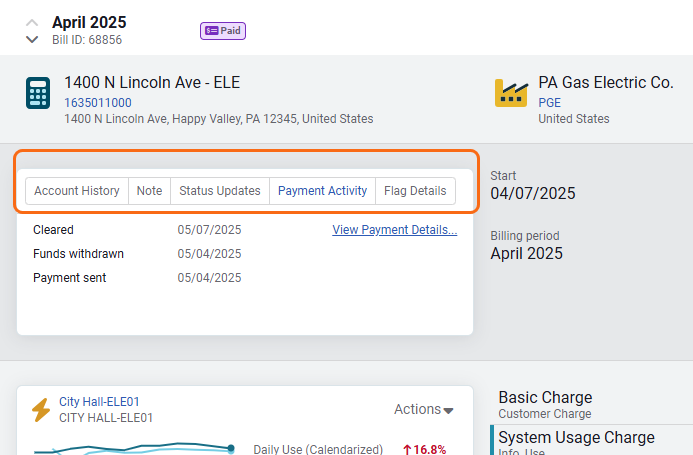This screenshot has width=693, height=455.
Task: Go to next bill with down chevron
Action: click(32, 40)
